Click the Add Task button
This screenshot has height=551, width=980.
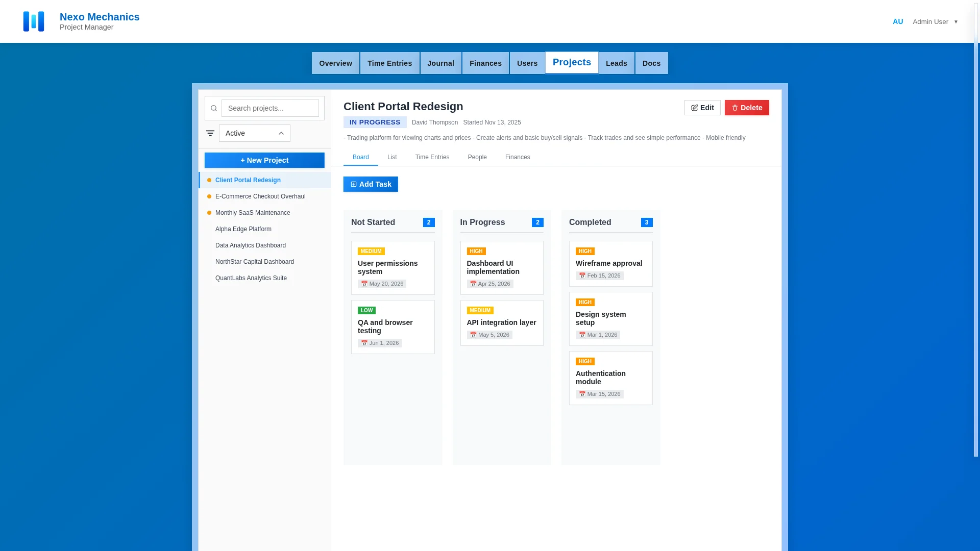click(371, 184)
